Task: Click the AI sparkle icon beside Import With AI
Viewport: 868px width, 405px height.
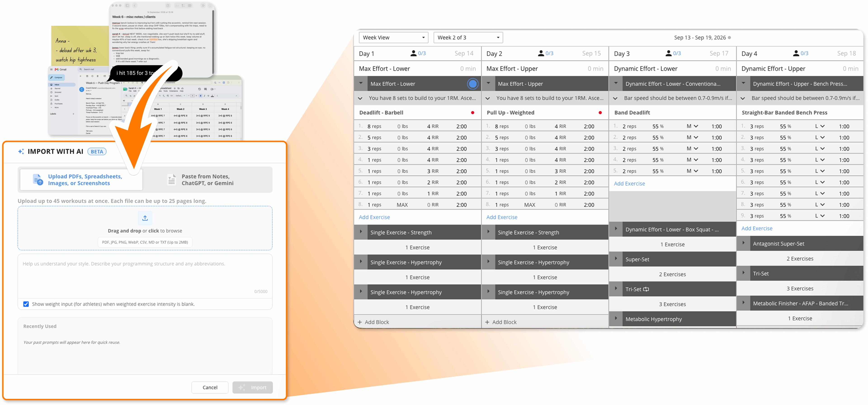Action: click(21, 152)
